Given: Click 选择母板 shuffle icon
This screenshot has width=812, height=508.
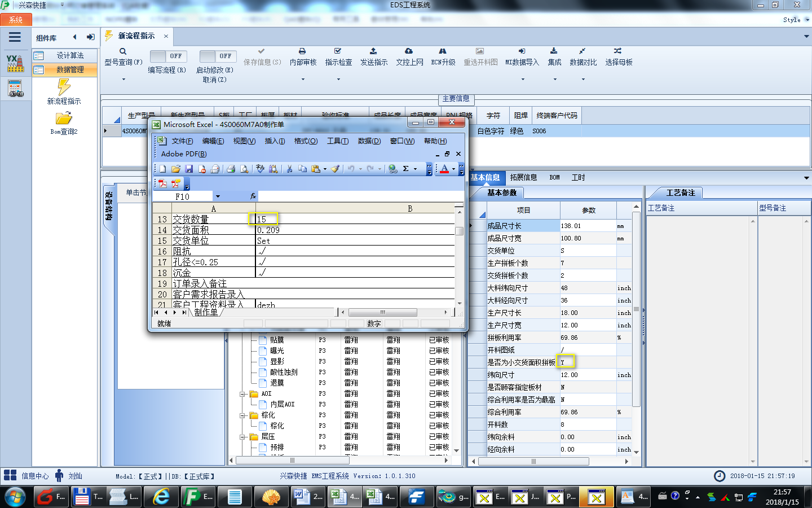Looking at the screenshot, I should tap(618, 51).
